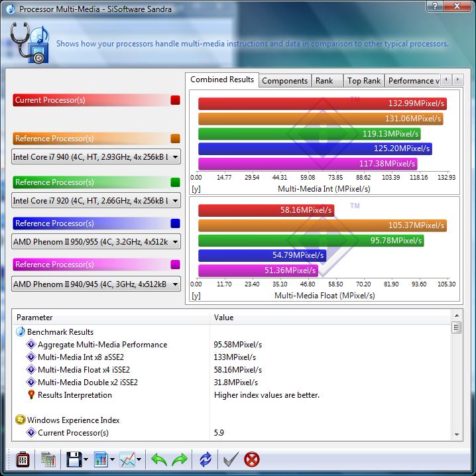The width and height of the screenshot is (476, 476).
Task: Click the gray checkmark OK icon
Action: (231, 459)
